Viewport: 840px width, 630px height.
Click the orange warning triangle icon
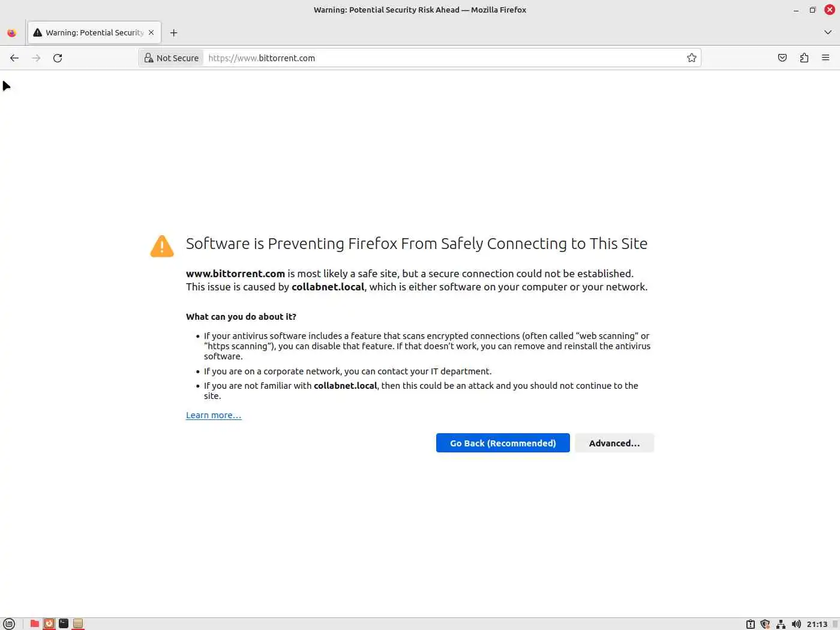162,246
